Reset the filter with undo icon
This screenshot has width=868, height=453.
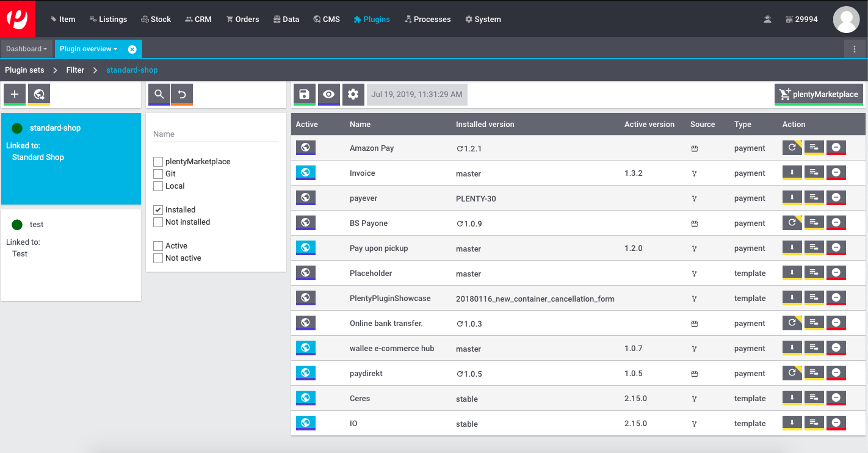(x=182, y=94)
